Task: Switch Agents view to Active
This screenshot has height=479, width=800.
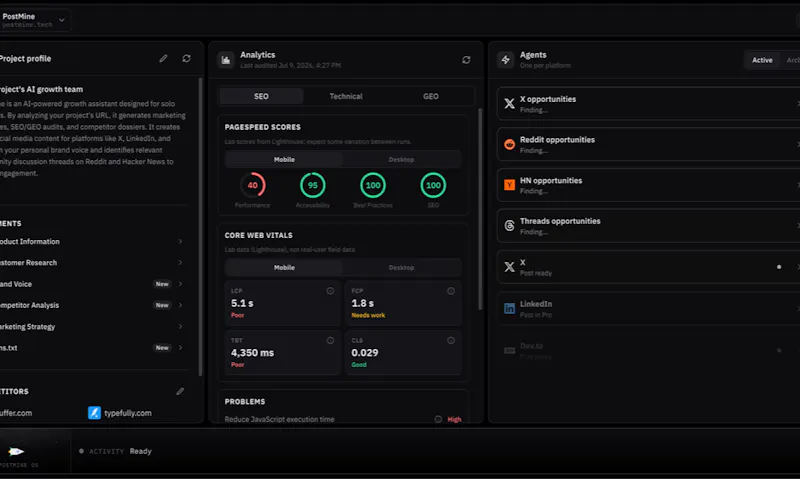Action: [762, 60]
